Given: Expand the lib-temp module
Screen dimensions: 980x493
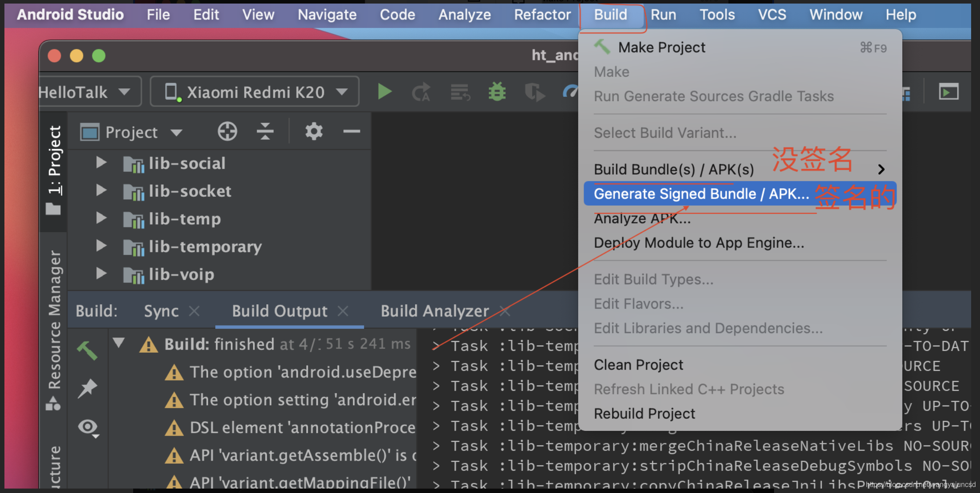Looking at the screenshot, I should click(101, 218).
